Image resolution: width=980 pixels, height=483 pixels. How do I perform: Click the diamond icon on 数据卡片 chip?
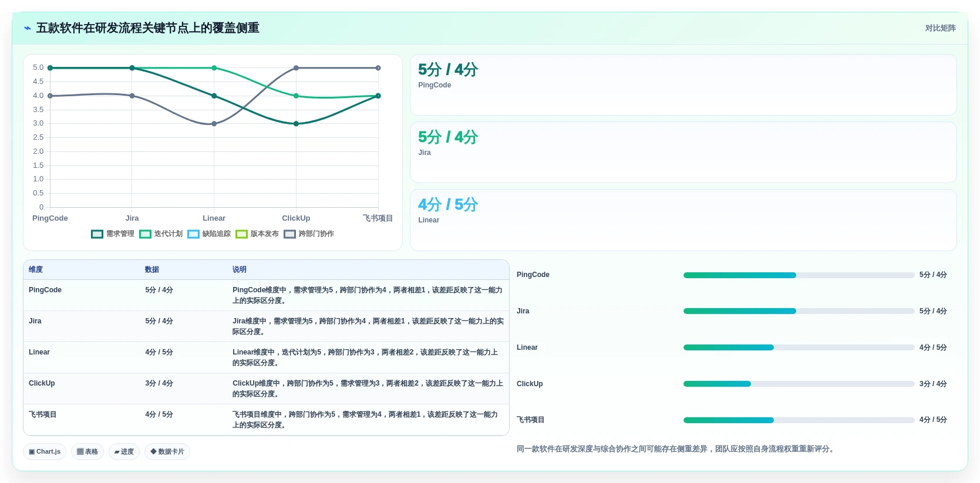[153, 452]
